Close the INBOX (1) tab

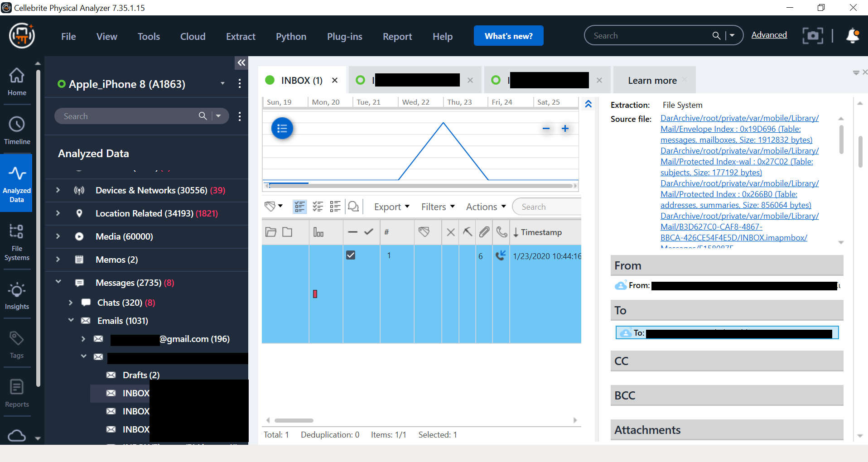(335, 80)
